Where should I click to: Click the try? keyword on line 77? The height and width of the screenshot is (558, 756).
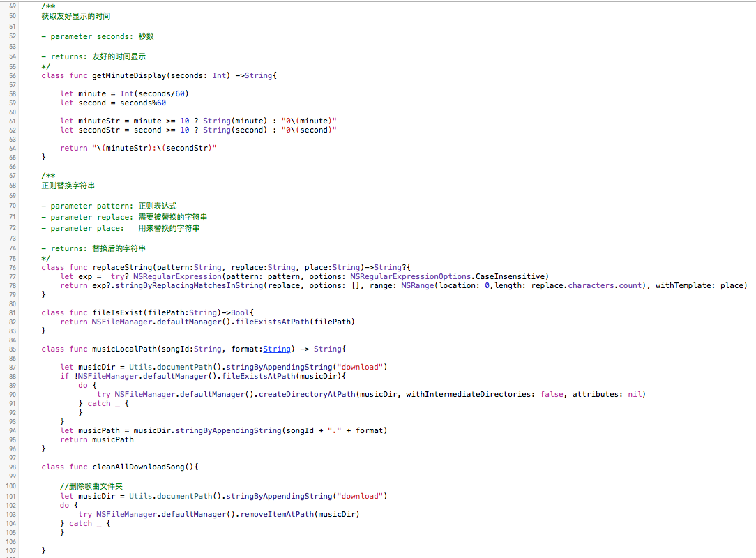(119, 276)
